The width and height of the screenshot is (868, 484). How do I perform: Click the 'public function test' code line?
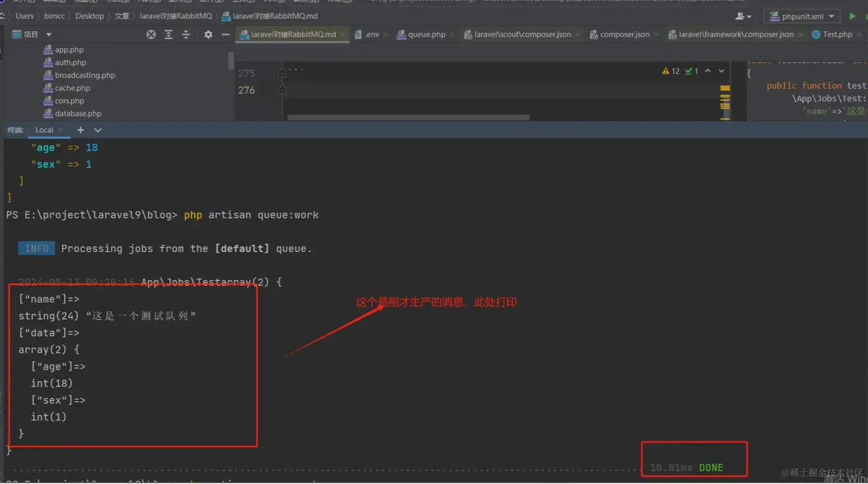tap(816, 86)
